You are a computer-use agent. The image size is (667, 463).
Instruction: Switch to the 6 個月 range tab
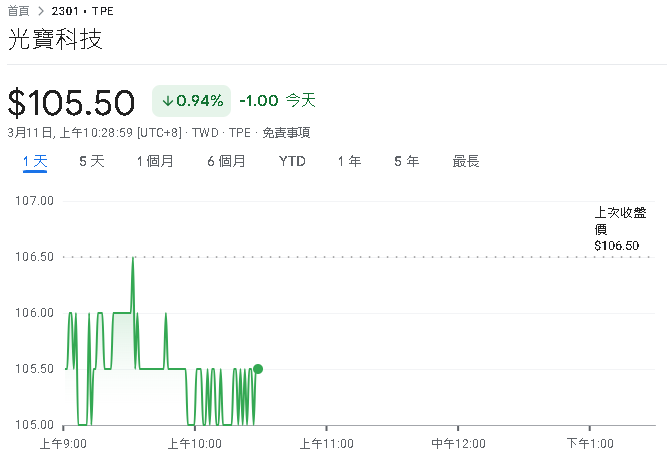pos(226,161)
